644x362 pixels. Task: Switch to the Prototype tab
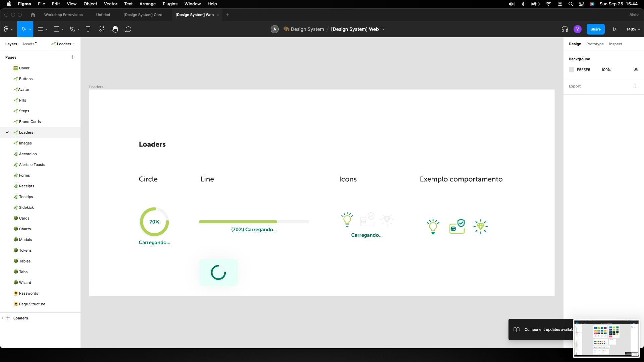click(x=595, y=44)
